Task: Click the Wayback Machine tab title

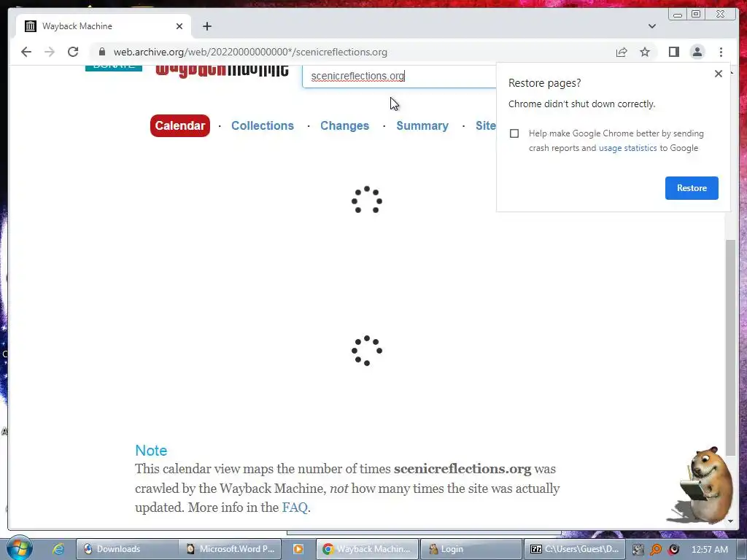Action: coord(77,26)
